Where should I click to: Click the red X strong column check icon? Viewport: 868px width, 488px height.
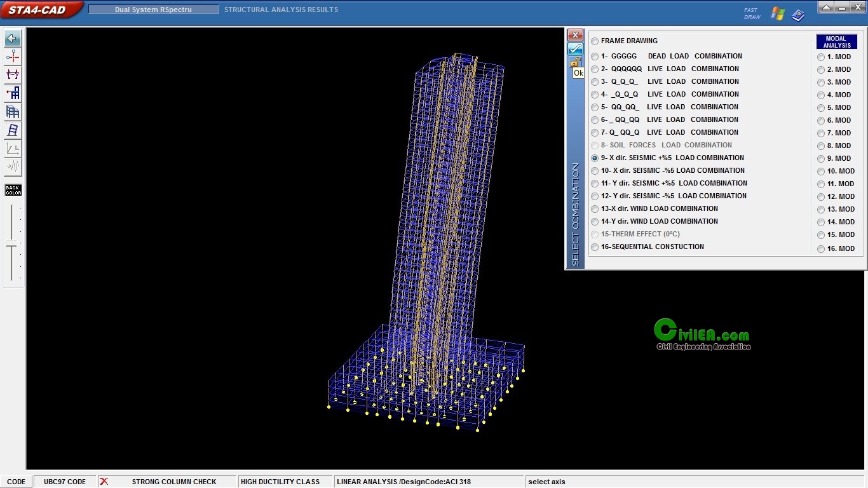point(104,482)
